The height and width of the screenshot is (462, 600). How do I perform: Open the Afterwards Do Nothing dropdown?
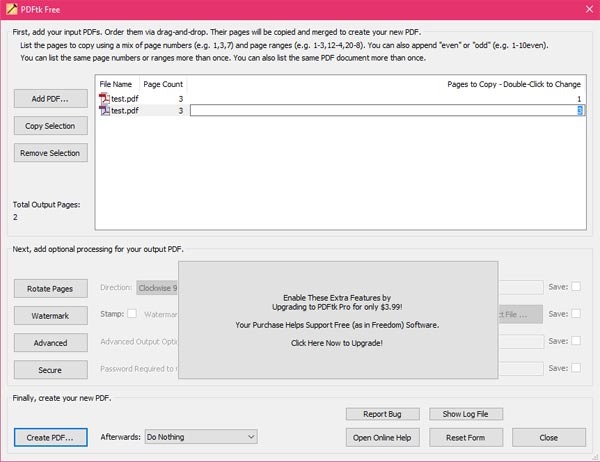click(x=201, y=437)
